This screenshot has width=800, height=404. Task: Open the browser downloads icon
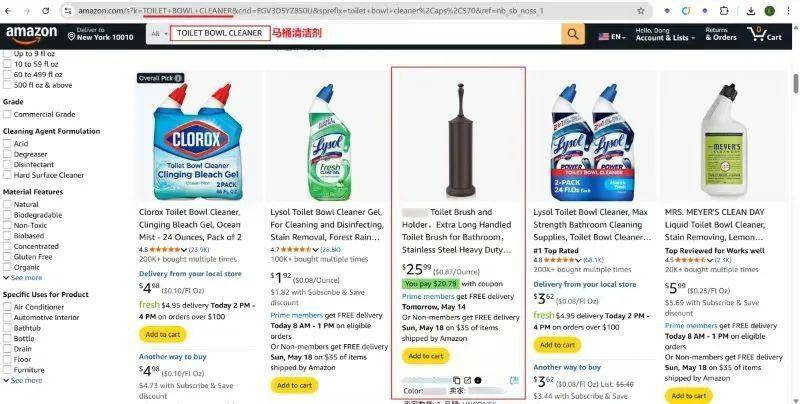tap(751, 11)
